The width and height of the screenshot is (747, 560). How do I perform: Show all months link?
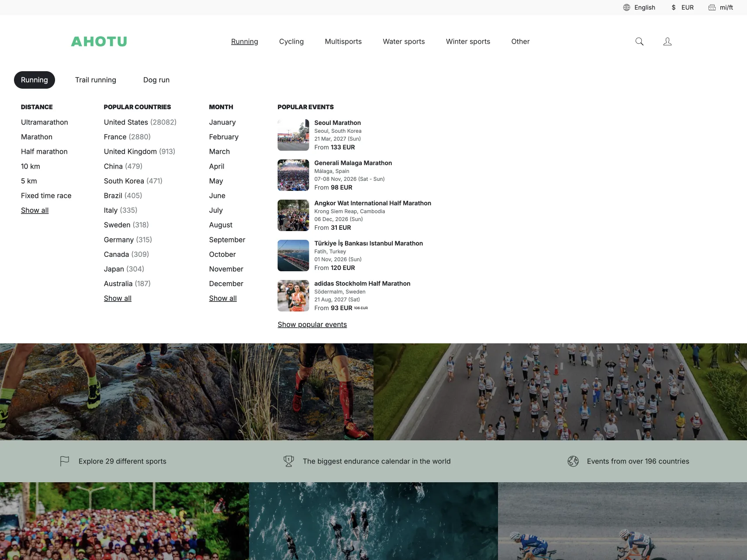pyautogui.click(x=223, y=298)
